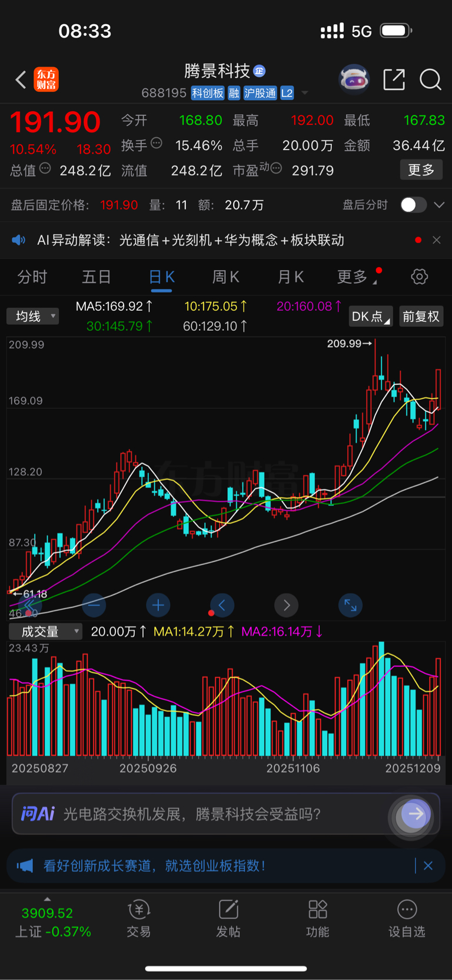Tap the 前复权 adjustment button
The height and width of the screenshot is (980, 452).
click(421, 317)
